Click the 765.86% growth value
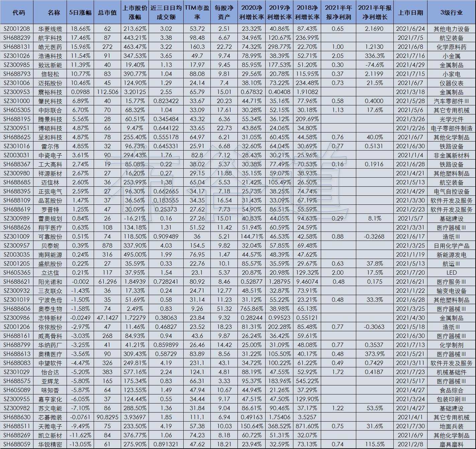 coord(252,309)
